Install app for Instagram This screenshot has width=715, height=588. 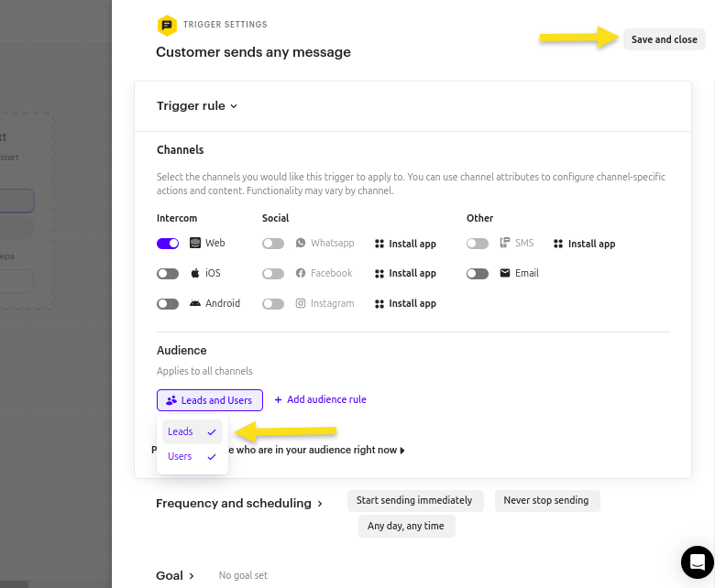pos(405,303)
